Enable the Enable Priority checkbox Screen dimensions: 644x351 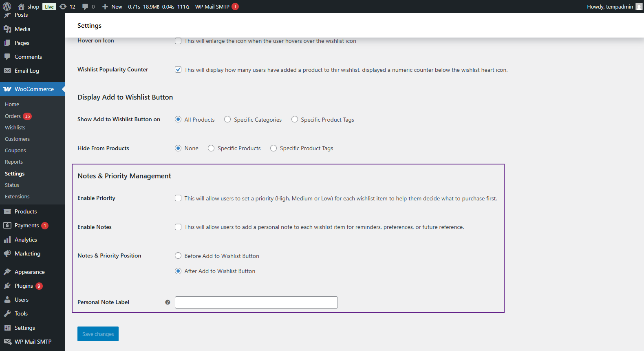[x=178, y=198]
